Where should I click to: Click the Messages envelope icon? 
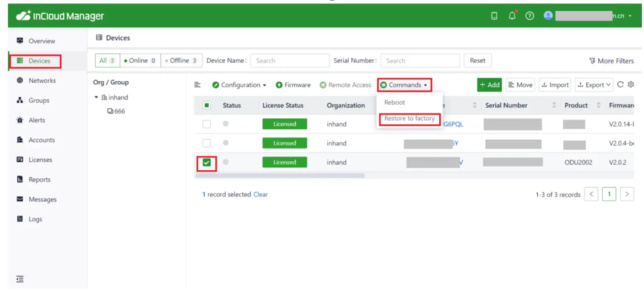point(20,199)
